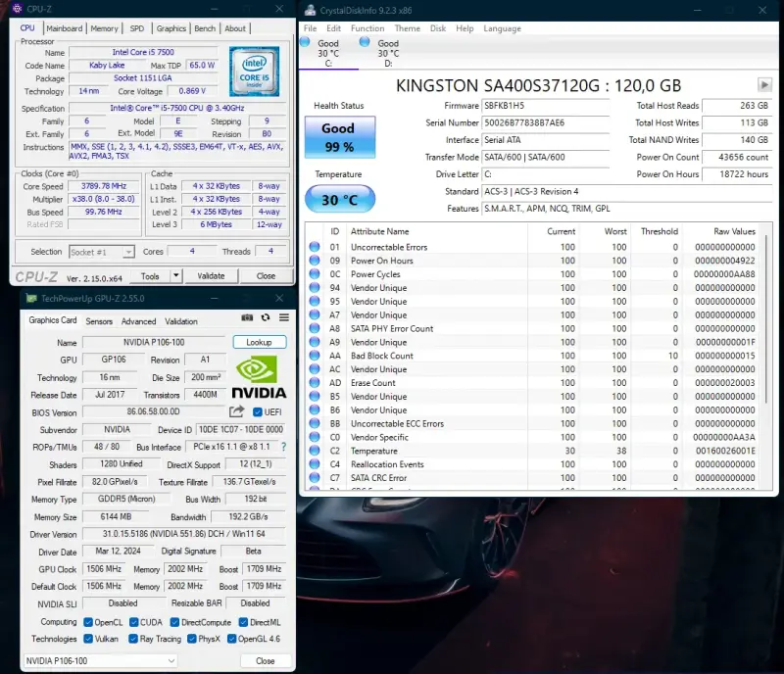Click the status orb for Uncorrectable ECC Errors
The image size is (784, 674).
(x=314, y=423)
